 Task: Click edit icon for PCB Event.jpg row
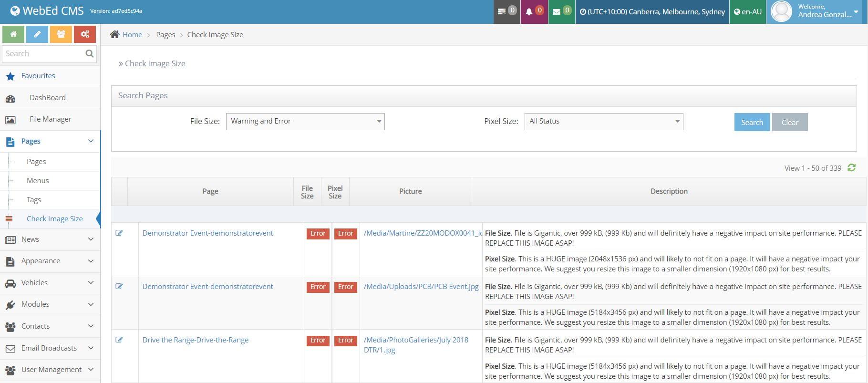pos(119,287)
